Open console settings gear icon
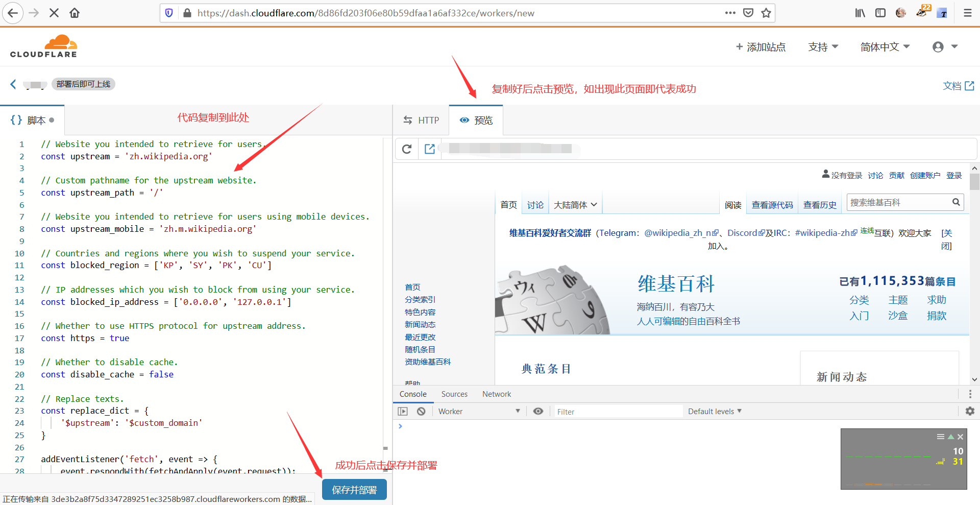The width and height of the screenshot is (980, 505). click(x=970, y=411)
